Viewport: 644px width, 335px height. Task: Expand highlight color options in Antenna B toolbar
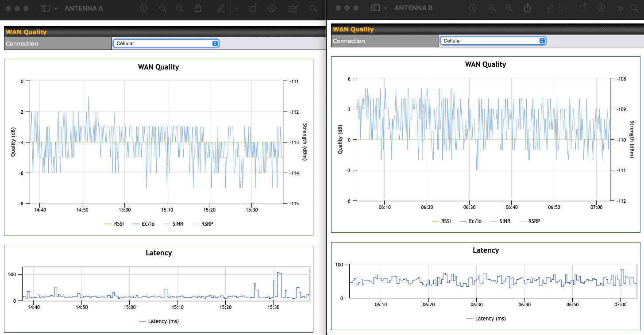pos(566,8)
